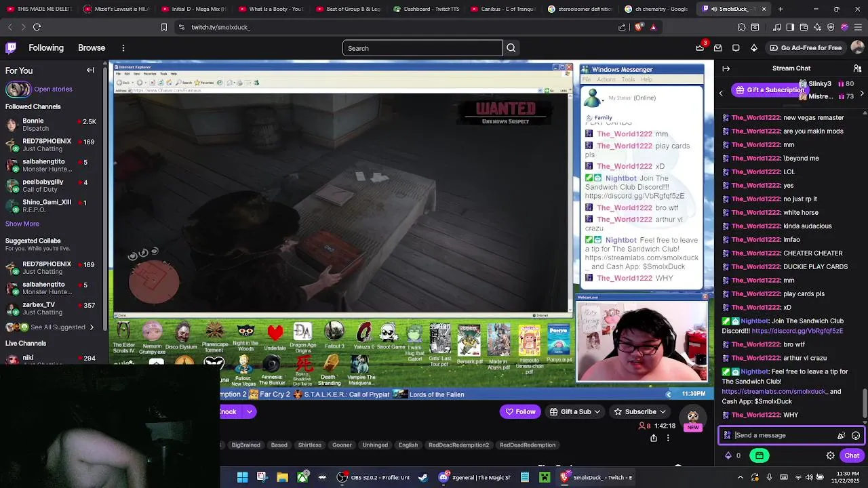Open the OBS 32.0.2 taskbar window
Screen dimensions: 868x488
[x=374, y=477]
